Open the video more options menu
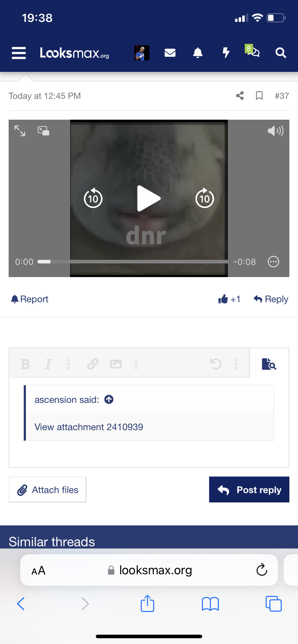The height and width of the screenshot is (644, 298). tap(274, 262)
